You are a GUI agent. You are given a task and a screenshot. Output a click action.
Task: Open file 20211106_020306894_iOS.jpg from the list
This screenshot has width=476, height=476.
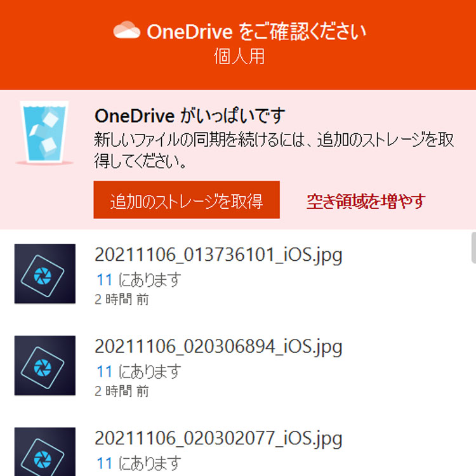pyautogui.click(x=218, y=347)
